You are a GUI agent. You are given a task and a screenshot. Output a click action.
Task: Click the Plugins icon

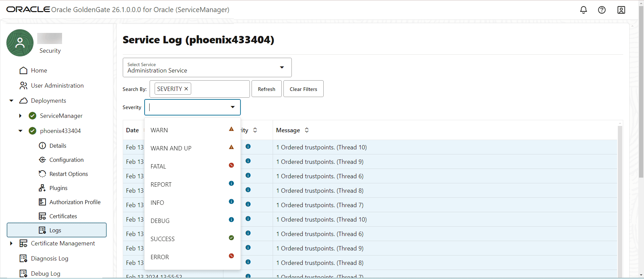click(x=42, y=188)
